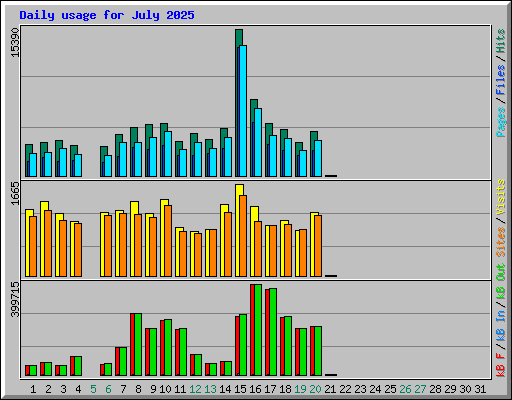Click weekend day 13 label

coord(210,389)
